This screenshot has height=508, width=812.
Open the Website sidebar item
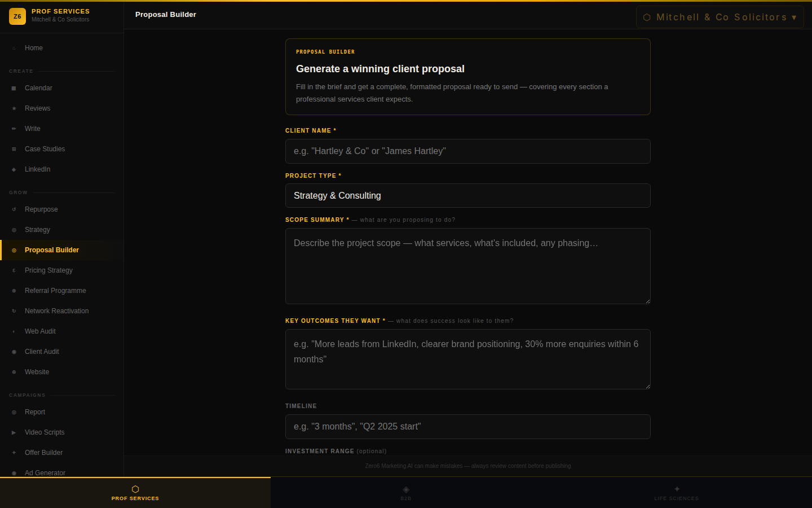pos(62,372)
